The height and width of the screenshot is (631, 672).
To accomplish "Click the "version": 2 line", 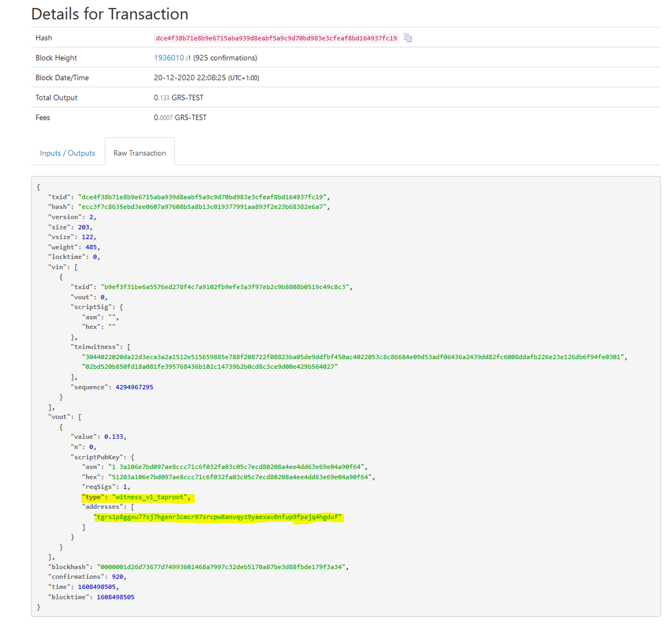I will pyautogui.click(x=72, y=217).
